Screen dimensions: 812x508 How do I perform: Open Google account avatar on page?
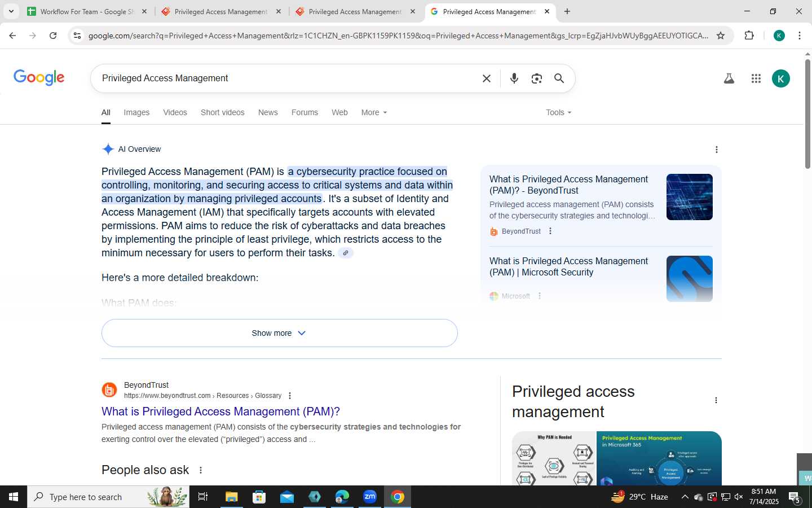781,78
